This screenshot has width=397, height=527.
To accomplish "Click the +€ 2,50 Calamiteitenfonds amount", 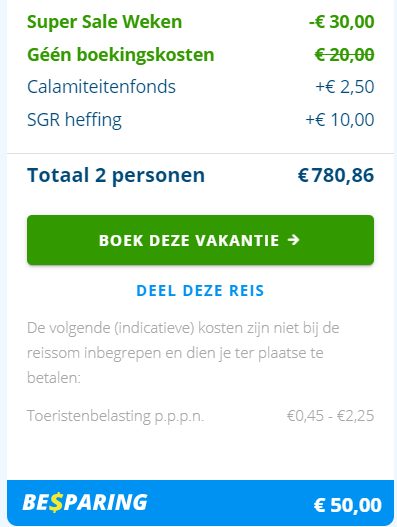I will pos(345,87).
